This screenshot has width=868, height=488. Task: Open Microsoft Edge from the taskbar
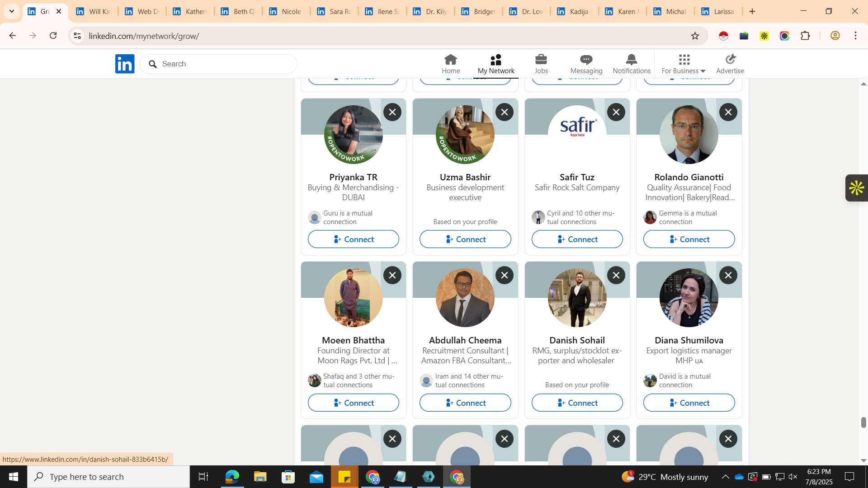tap(232, 477)
